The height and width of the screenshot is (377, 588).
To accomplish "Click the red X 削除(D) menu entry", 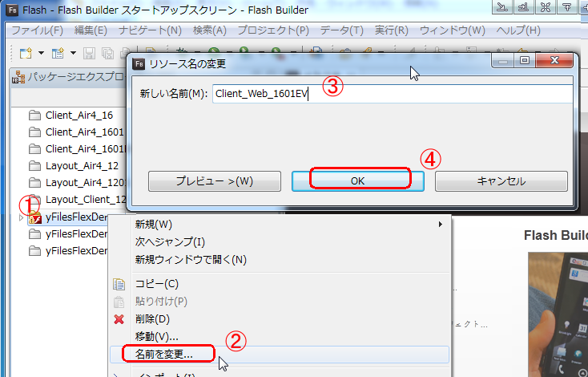I will (280, 319).
